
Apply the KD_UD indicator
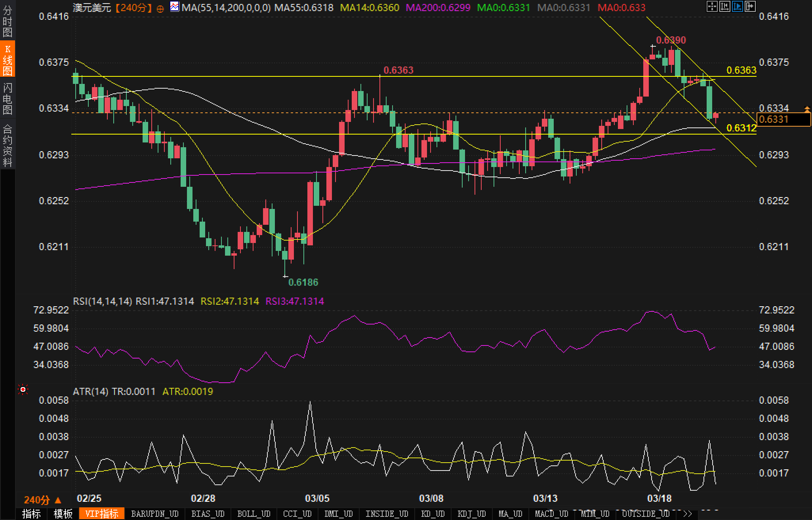433,514
